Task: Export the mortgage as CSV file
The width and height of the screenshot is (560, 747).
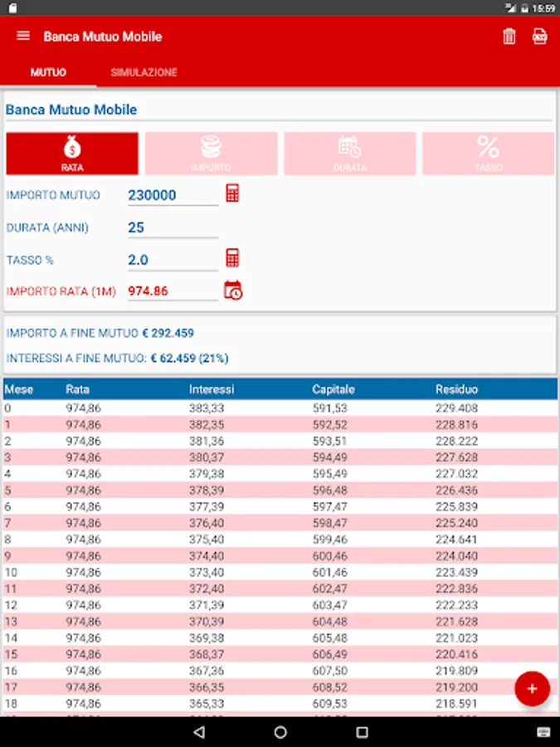Action: coord(539,37)
